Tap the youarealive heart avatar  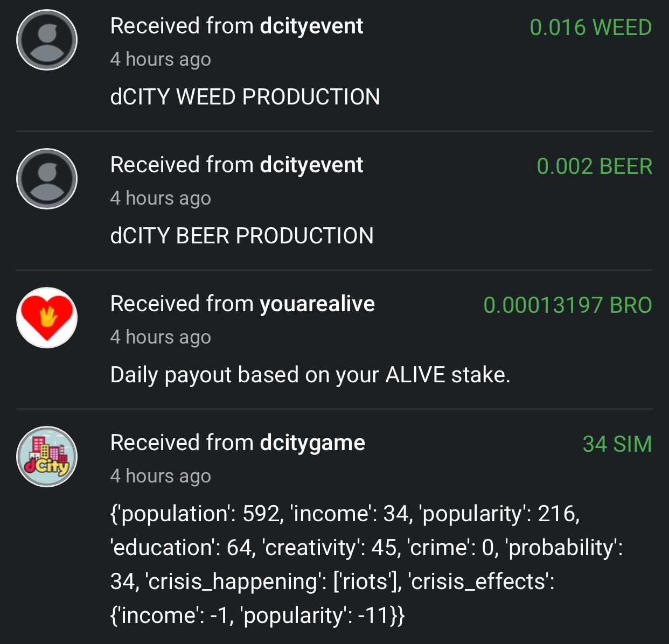[x=47, y=318]
